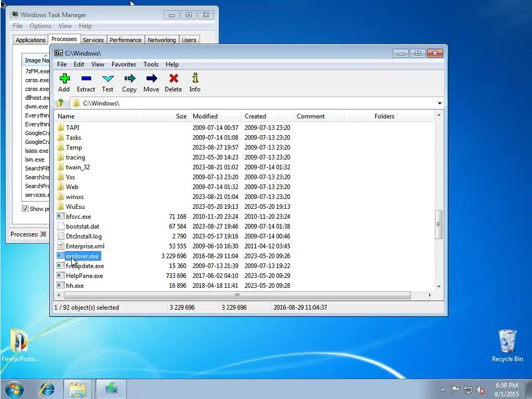The width and height of the screenshot is (532, 399).
Task: Open the 7-Zip Help menu
Action: (x=172, y=64)
